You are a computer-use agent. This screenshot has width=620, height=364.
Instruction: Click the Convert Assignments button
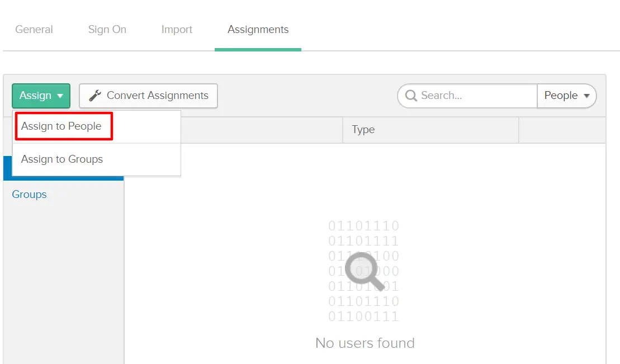point(148,95)
